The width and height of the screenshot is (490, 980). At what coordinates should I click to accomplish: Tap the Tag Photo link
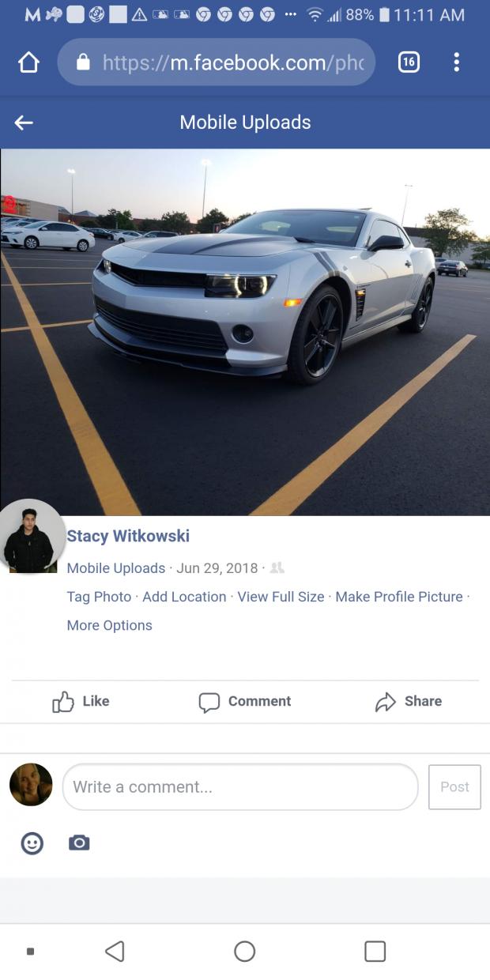coord(99,597)
